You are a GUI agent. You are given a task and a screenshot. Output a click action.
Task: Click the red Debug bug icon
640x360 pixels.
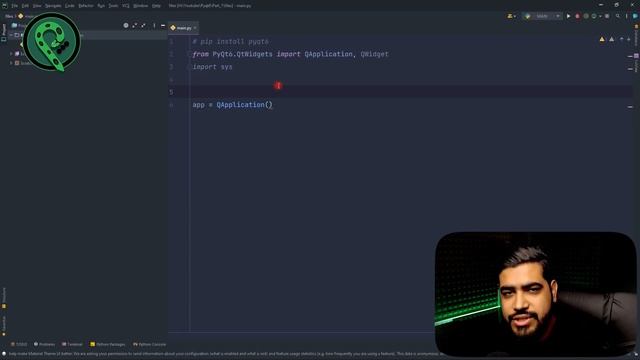(x=577, y=16)
